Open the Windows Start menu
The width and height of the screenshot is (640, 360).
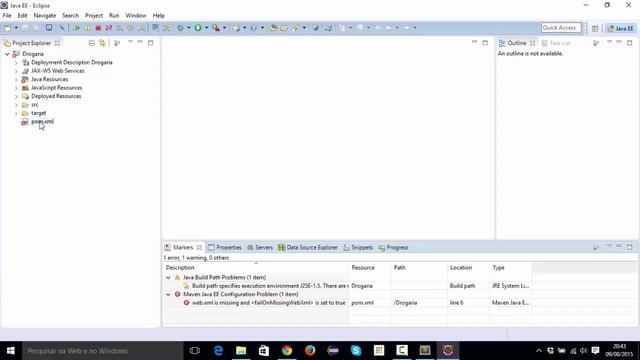coord(11,351)
